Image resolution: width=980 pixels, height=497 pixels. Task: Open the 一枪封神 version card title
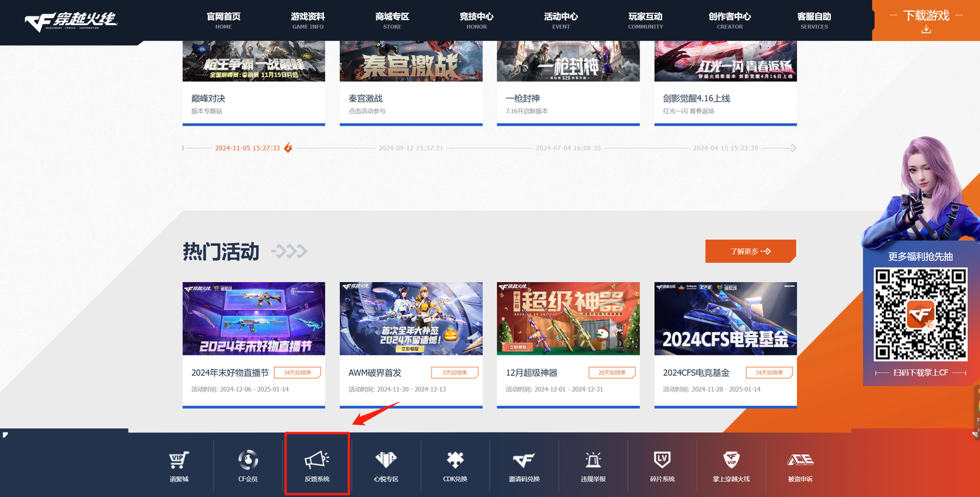[x=523, y=98]
